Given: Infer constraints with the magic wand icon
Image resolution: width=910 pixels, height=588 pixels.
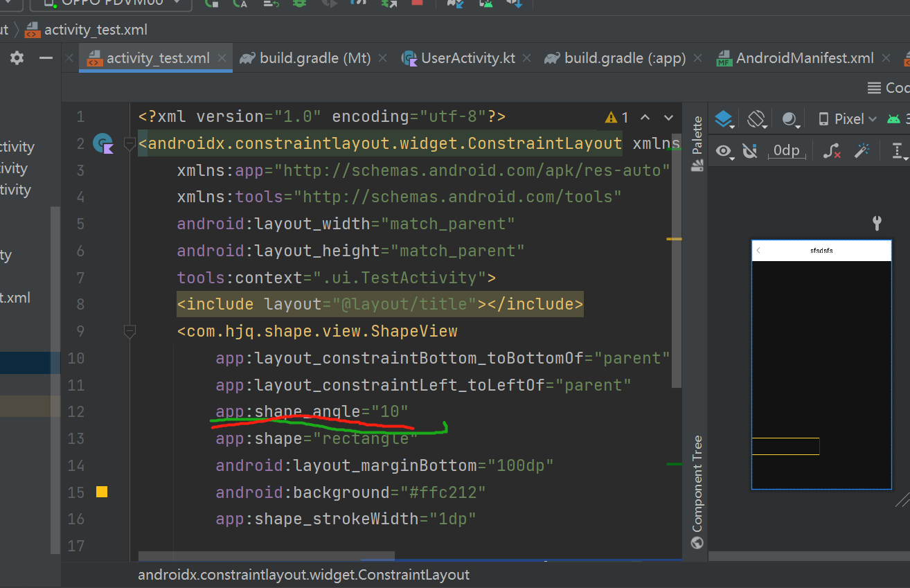Looking at the screenshot, I should click(863, 151).
